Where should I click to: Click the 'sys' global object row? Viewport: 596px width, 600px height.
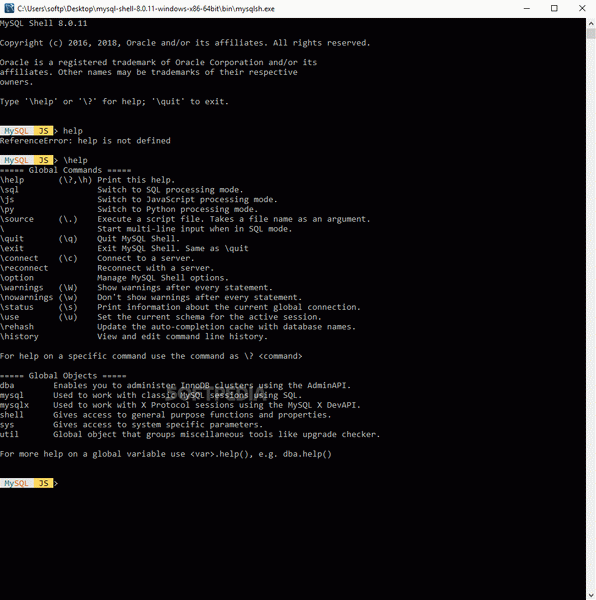click(132, 425)
